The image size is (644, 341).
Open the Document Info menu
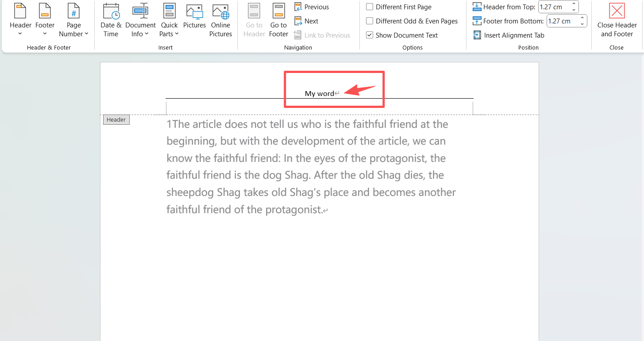[x=140, y=20]
